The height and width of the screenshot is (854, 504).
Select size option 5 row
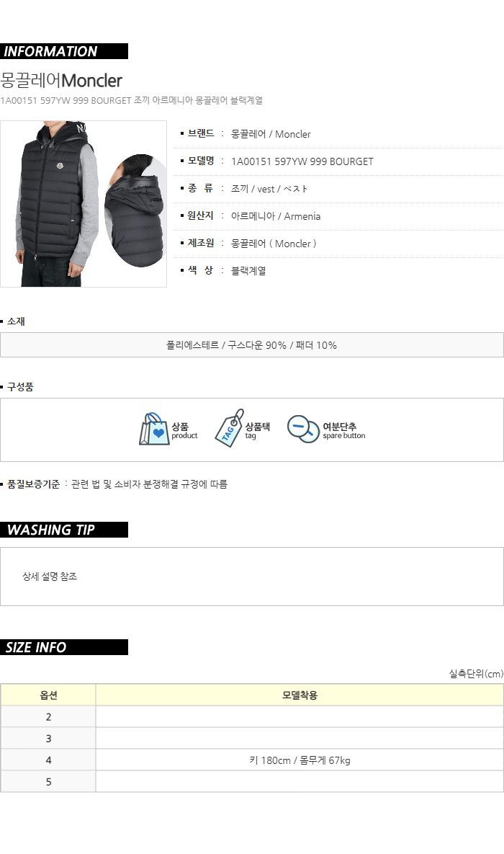252,781
